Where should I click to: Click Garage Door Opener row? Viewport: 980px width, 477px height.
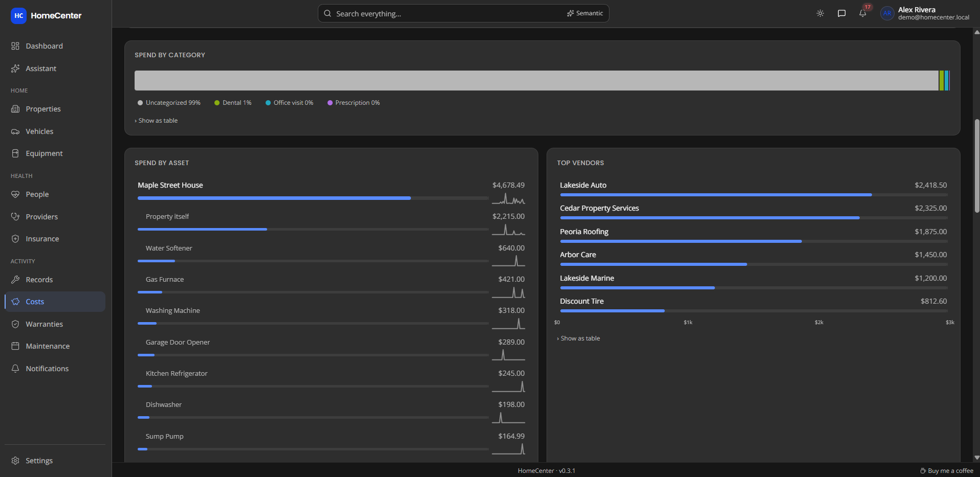pyautogui.click(x=331, y=349)
